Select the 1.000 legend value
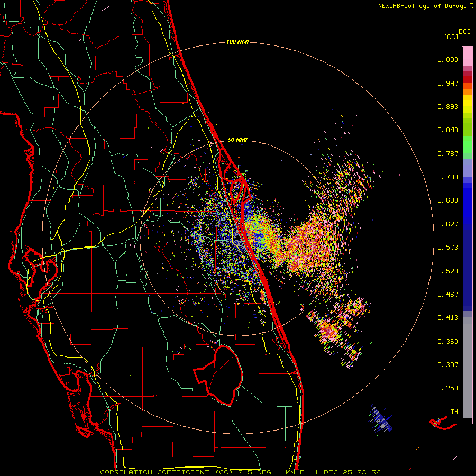 pos(448,59)
